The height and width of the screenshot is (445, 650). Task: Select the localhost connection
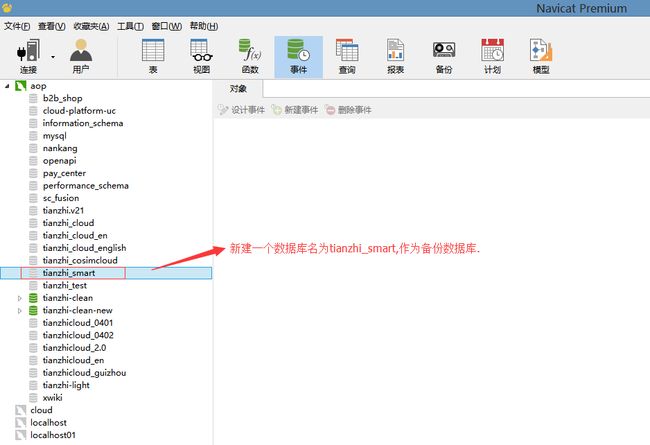(x=49, y=423)
